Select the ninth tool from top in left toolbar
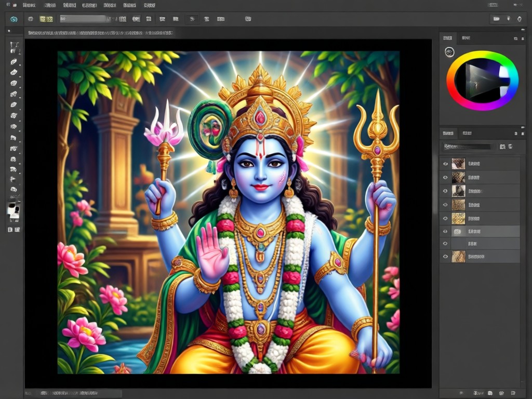 coord(14,138)
